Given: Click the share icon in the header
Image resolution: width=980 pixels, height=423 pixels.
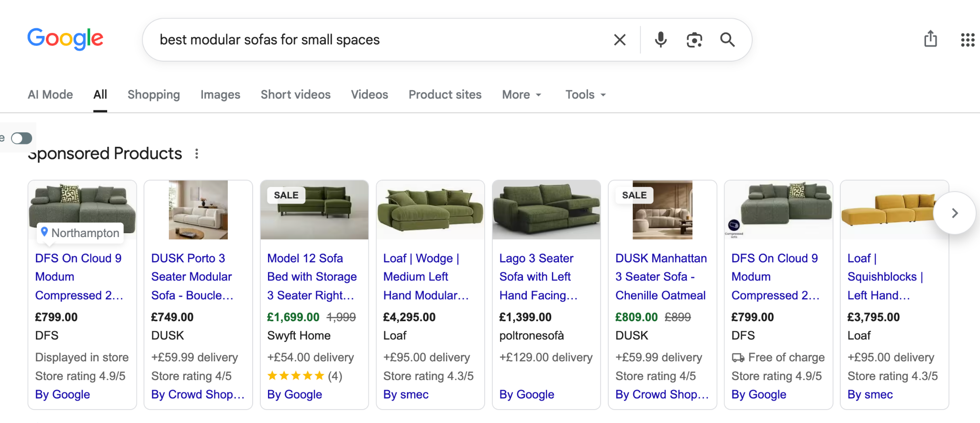Looking at the screenshot, I should point(931,39).
